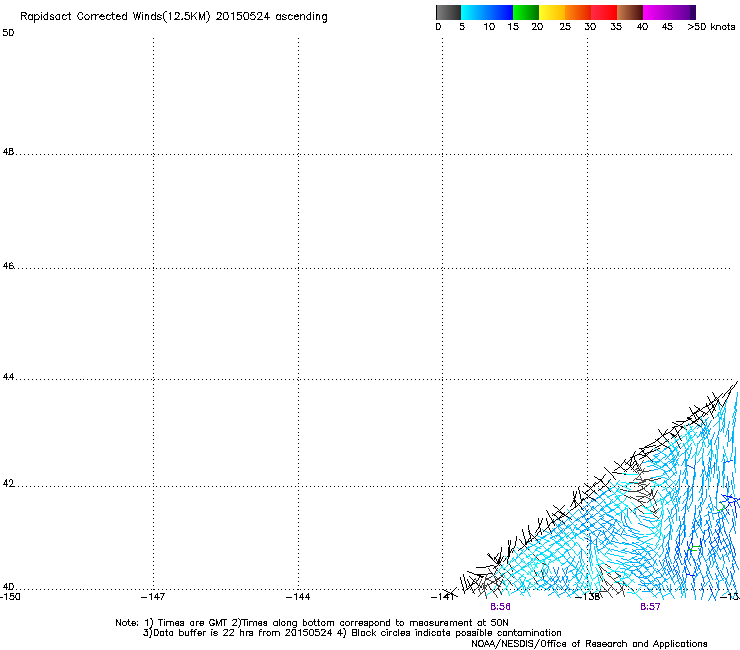Click the longitude label '-138'
The height and width of the screenshot is (650, 740).
(x=588, y=596)
